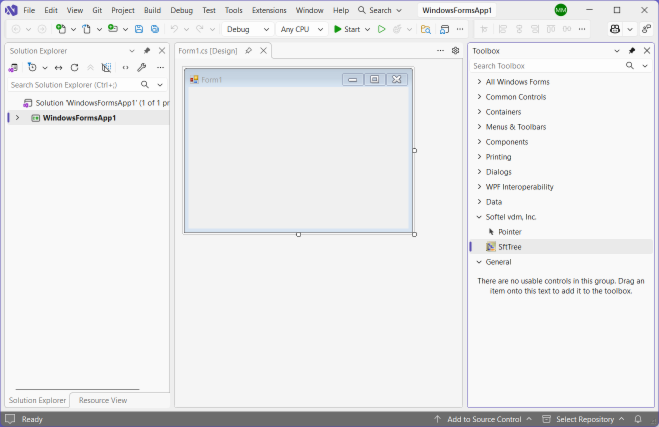Expand Common Controls toolbox group

coord(479,97)
